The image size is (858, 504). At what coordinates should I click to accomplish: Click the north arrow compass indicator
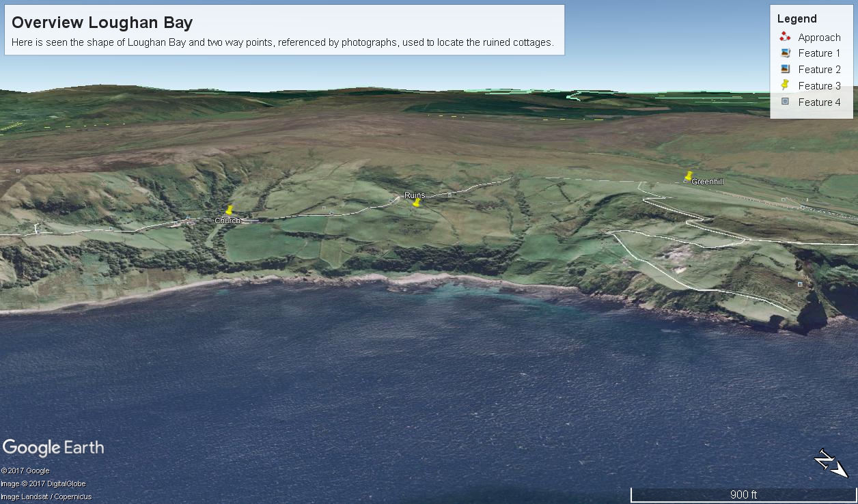831,464
